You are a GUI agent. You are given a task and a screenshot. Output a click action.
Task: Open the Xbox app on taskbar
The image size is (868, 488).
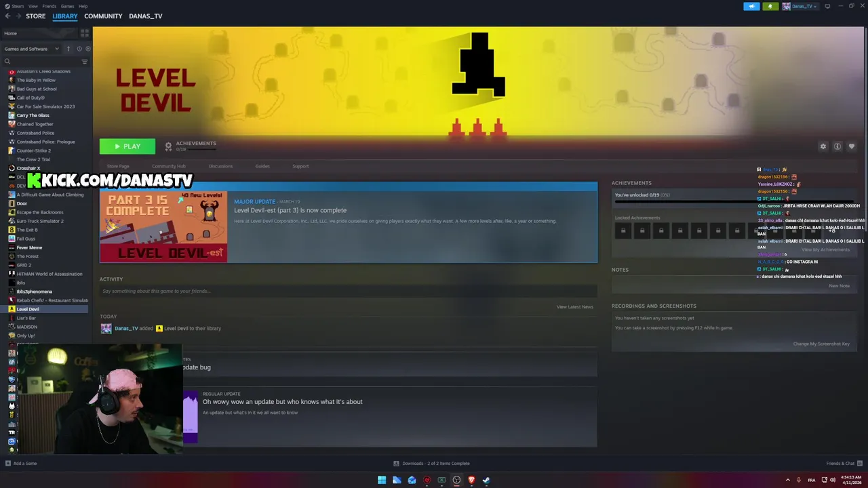tap(441, 480)
